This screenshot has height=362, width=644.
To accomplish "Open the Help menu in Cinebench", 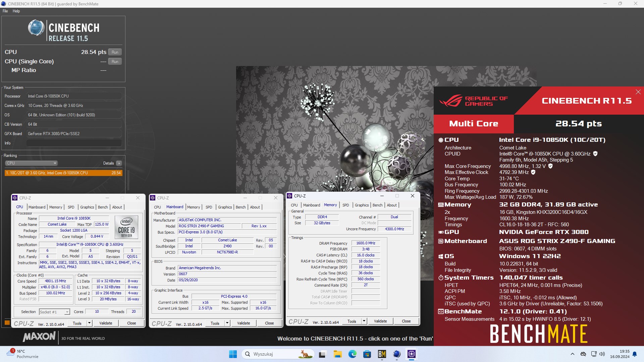I will click(x=16, y=11).
